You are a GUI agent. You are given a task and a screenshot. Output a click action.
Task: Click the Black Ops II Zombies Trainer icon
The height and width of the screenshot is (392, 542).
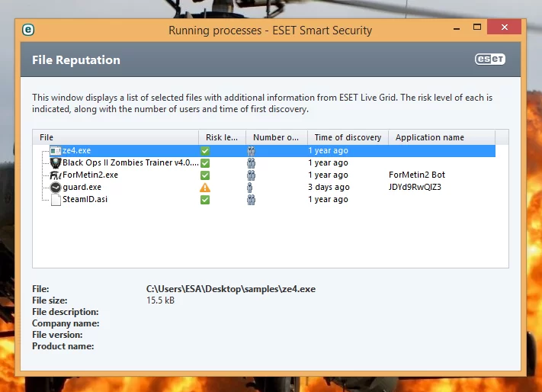pos(56,162)
